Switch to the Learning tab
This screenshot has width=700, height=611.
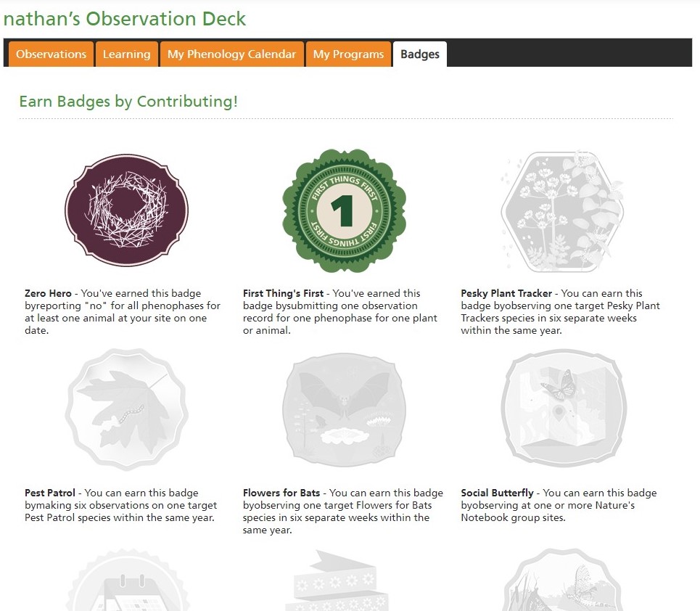127,54
